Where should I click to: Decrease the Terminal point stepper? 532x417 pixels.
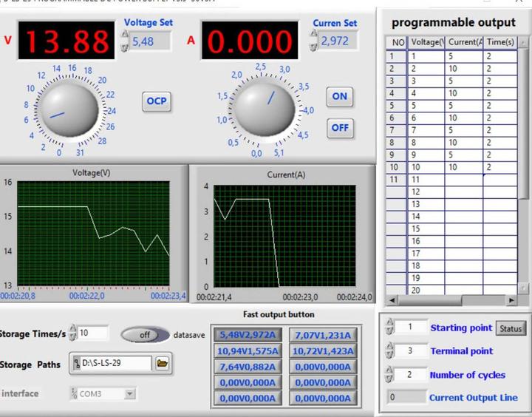(390, 354)
